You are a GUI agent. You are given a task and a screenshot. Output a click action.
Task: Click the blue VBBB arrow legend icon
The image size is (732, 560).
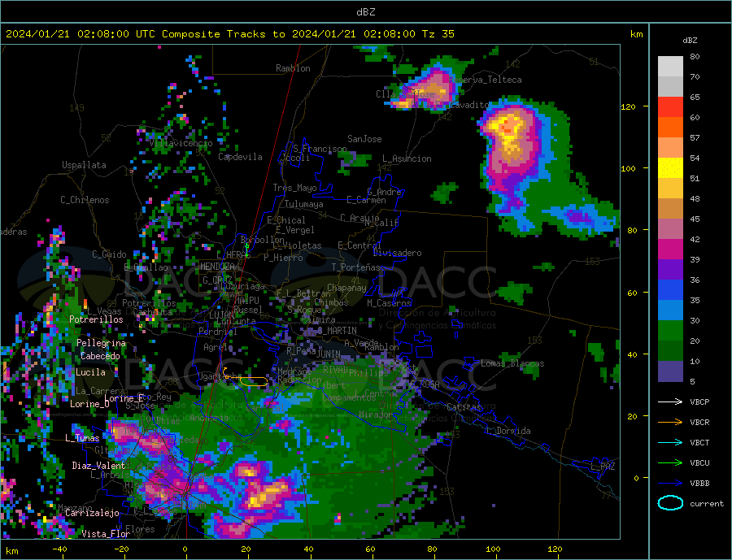(670, 484)
